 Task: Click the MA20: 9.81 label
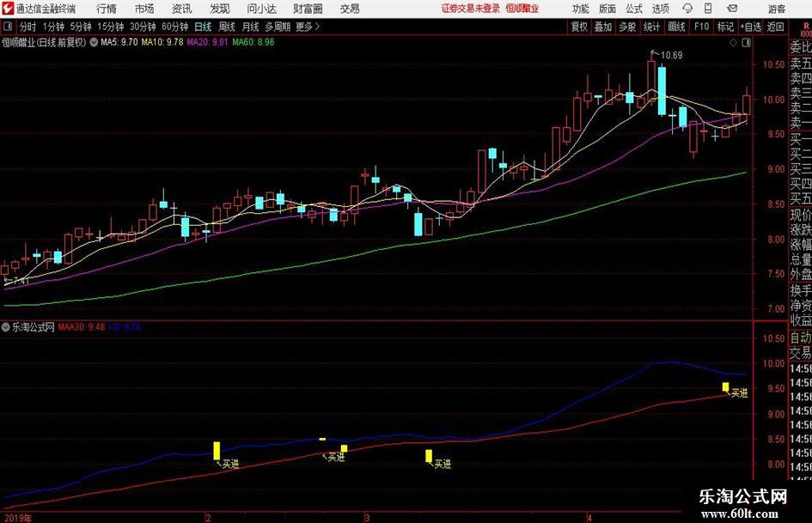tap(207, 42)
